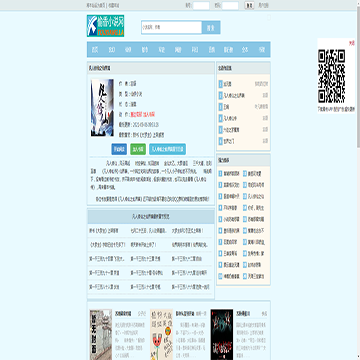This screenshot has width=360, height=360.
Task: Click the login button in the top bar
Action: pyautogui.click(x=249, y=6)
